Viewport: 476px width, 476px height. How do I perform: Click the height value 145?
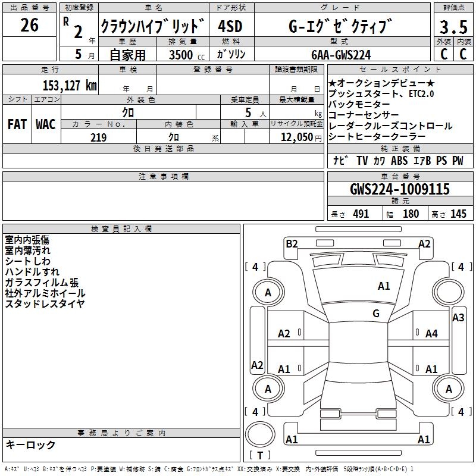pos(458,214)
